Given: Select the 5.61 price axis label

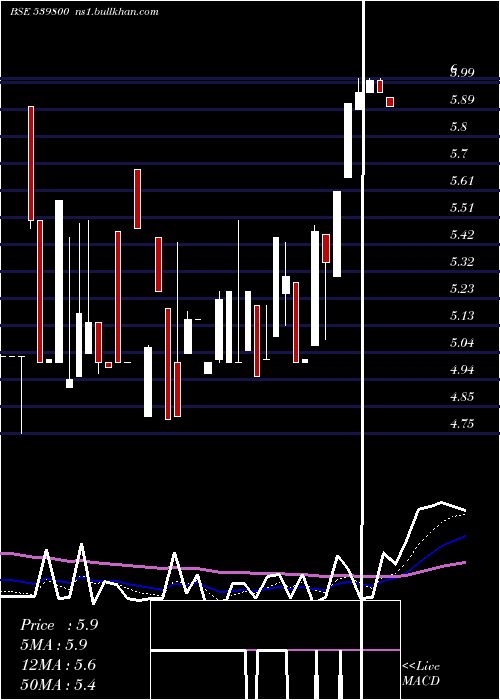Looking at the screenshot, I should tap(462, 181).
